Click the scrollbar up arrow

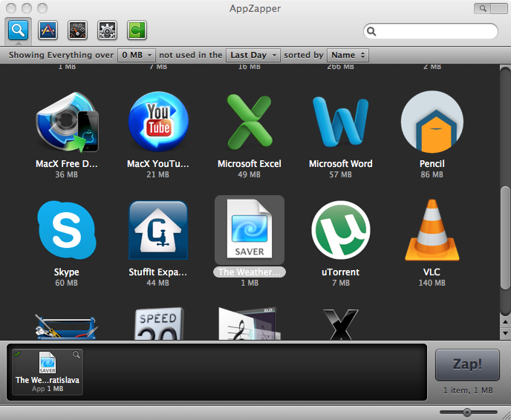pos(506,322)
